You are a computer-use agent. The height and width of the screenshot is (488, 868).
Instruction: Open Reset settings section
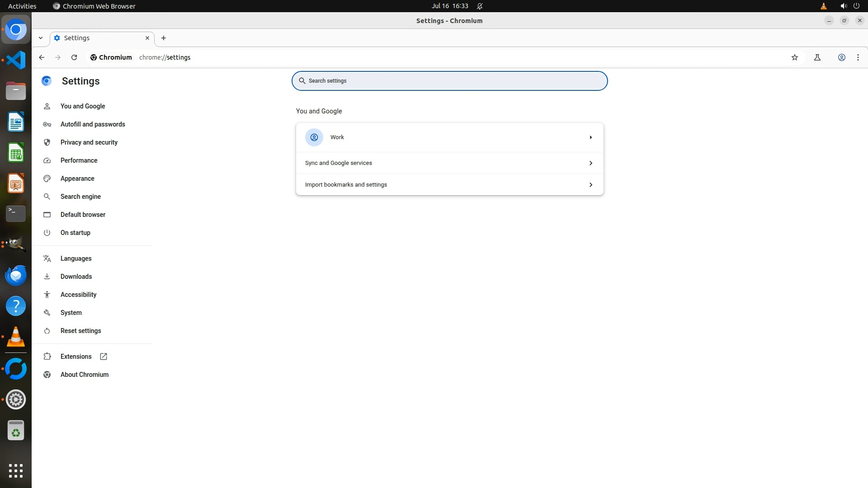tap(81, 331)
